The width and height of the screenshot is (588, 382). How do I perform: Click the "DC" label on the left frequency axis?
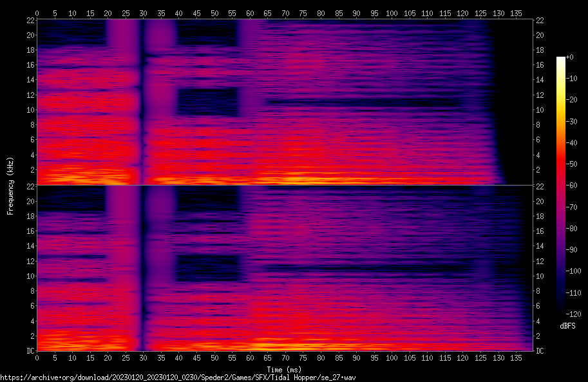click(30, 351)
